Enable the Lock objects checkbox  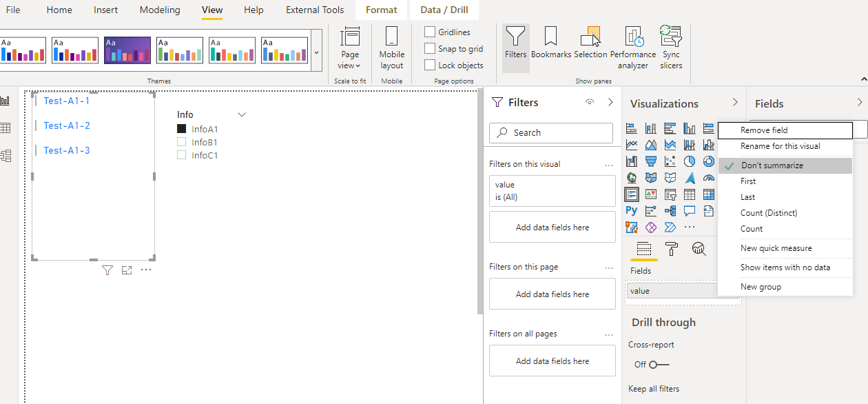point(430,65)
